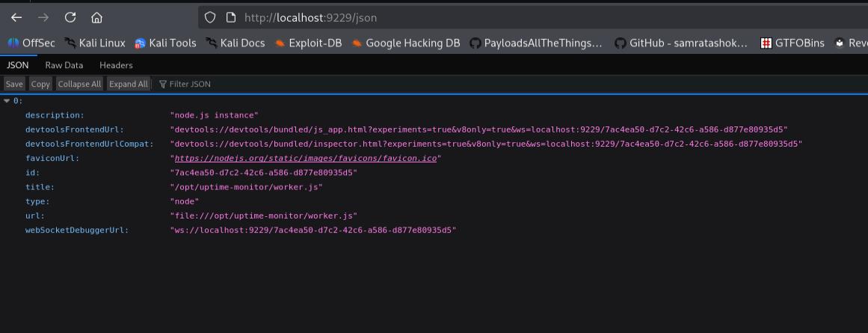The height and width of the screenshot is (333, 868).
Task: Click the Copy button
Action: coord(40,84)
